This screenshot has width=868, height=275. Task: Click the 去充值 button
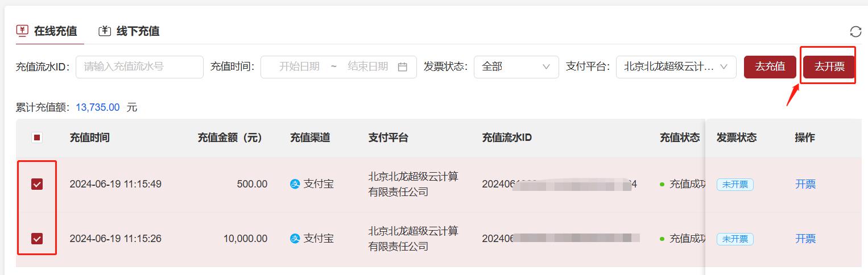pyautogui.click(x=770, y=66)
